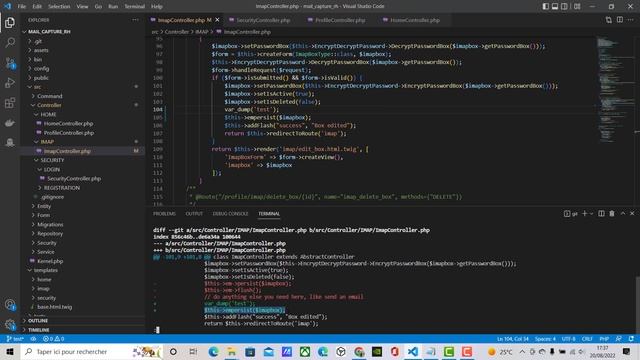Open the Search view in the activity bar
This screenshot has width=640, height=360.
[x=10, y=42]
